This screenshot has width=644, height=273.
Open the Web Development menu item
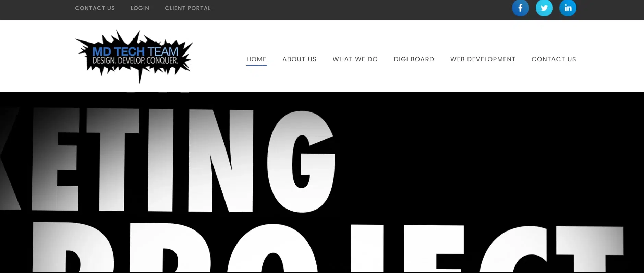click(x=483, y=59)
